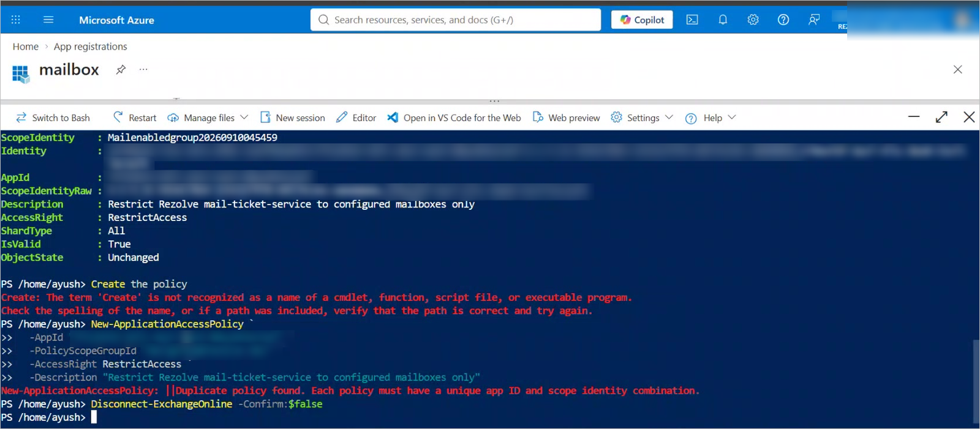Open Web preview
This screenshot has height=429, width=980.
click(x=567, y=118)
